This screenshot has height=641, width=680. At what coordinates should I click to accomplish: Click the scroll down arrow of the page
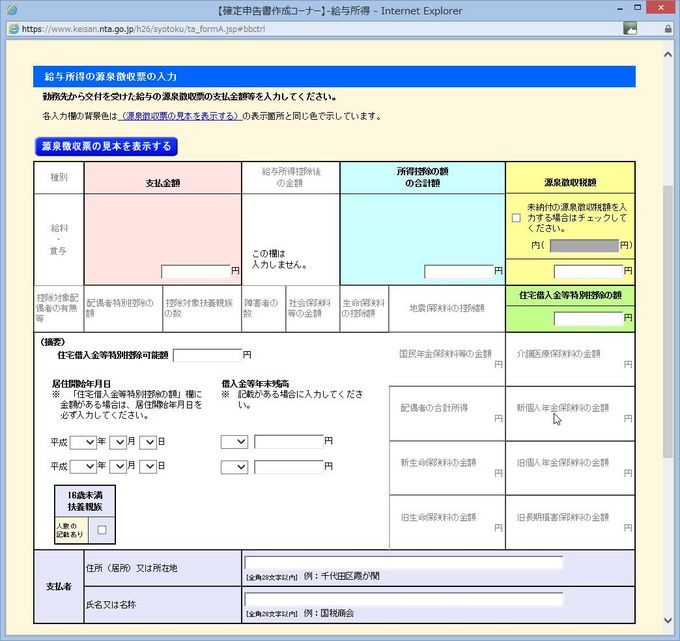(x=668, y=620)
